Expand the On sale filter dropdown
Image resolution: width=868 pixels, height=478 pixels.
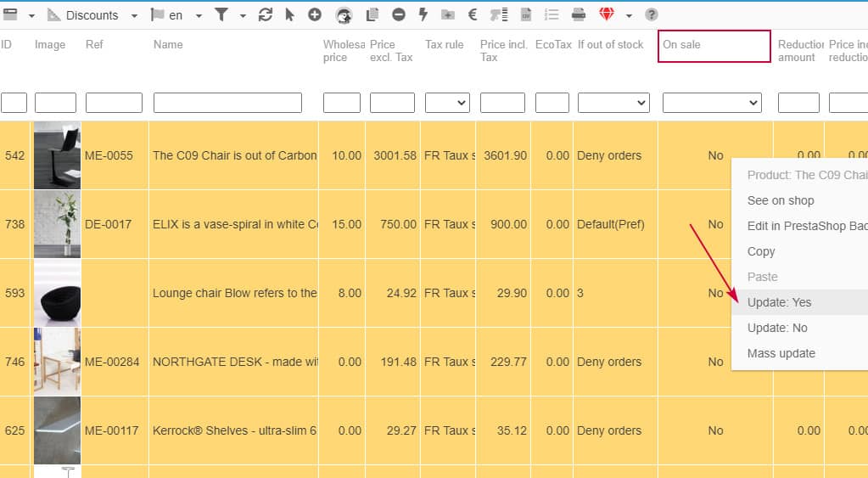712,103
